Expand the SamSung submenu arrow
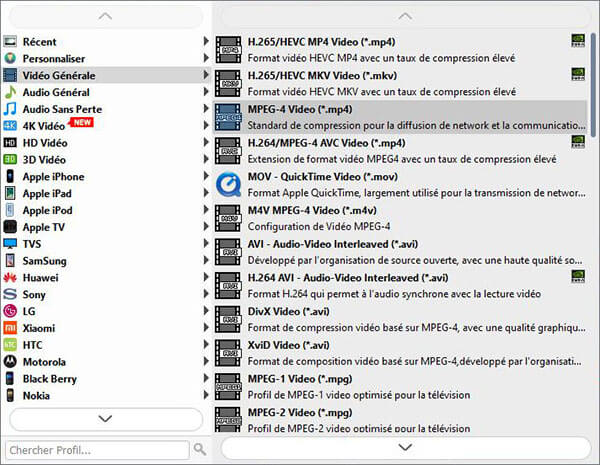 pyautogui.click(x=206, y=260)
